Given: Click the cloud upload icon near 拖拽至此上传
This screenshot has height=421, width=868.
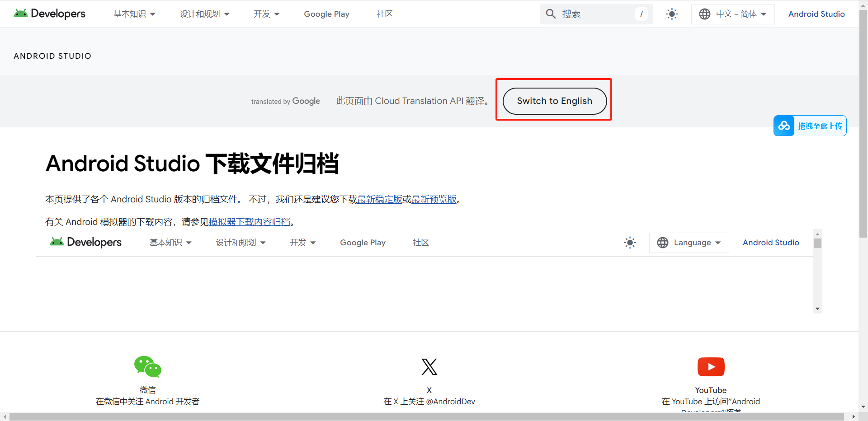Looking at the screenshot, I should tap(784, 126).
